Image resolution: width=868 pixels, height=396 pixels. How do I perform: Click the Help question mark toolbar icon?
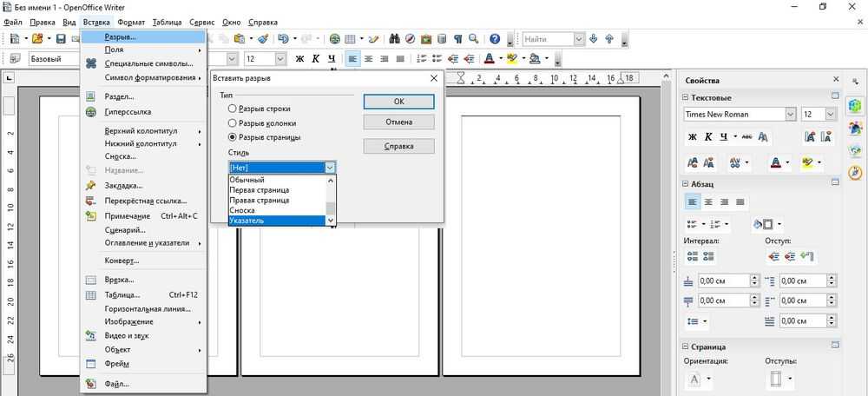pyautogui.click(x=495, y=39)
